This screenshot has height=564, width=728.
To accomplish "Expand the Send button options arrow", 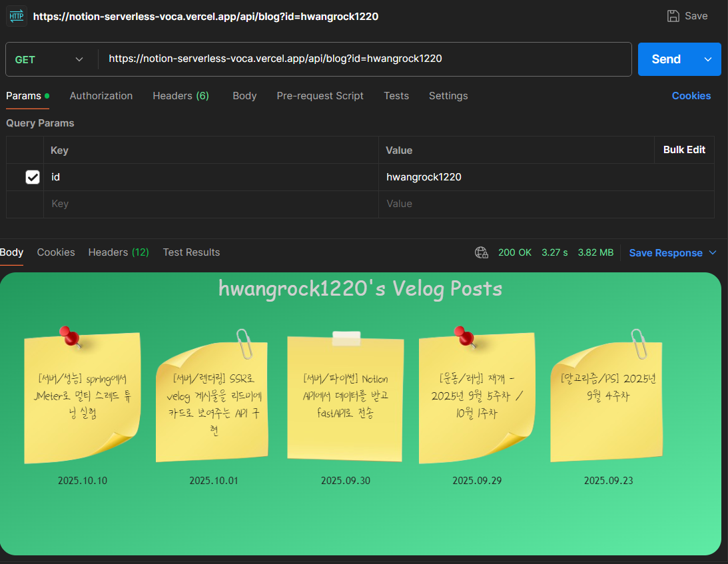I will (x=708, y=59).
